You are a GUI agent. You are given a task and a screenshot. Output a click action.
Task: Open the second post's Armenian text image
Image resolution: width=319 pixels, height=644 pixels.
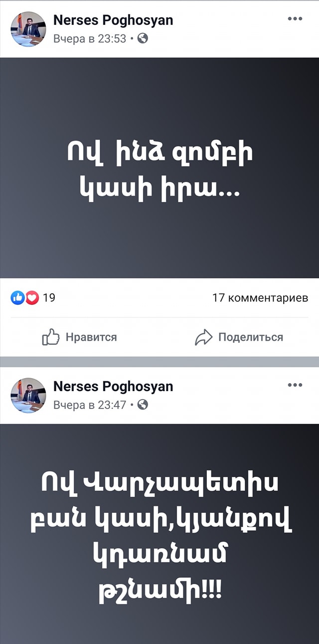(x=159, y=534)
